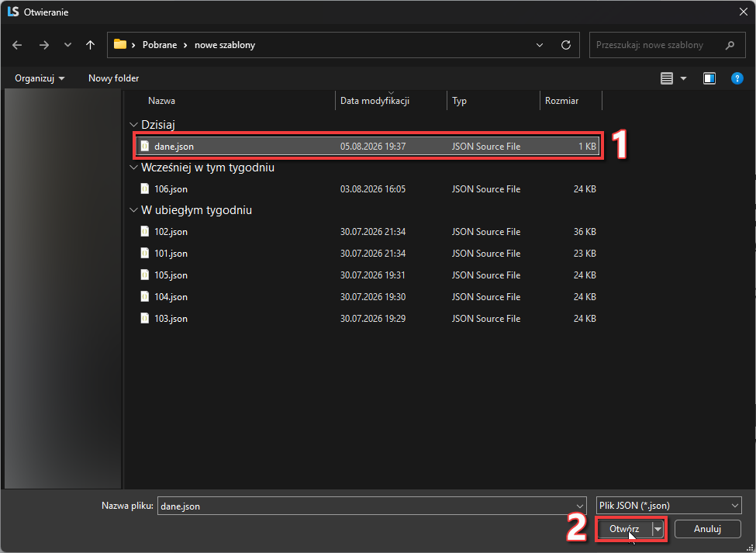The width and height of the screenshot is (756, 553).
Task: Open the Organizuj menu
Action: coord(40,78)
